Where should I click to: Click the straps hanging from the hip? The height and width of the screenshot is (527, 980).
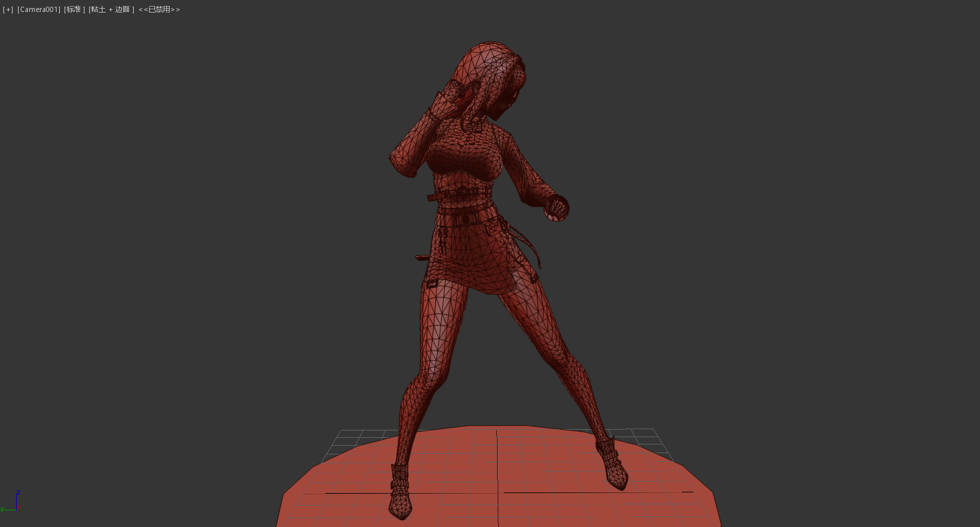[x=527, y=246]
